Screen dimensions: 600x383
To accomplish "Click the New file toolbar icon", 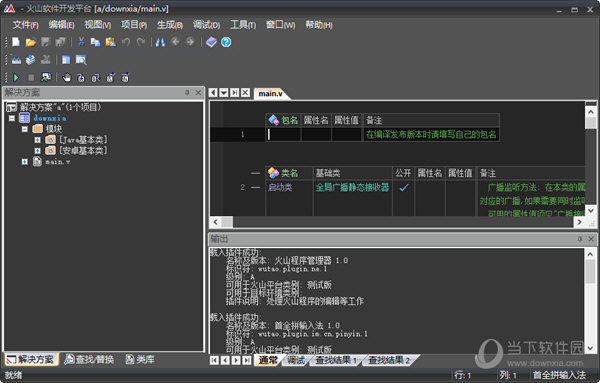I will pyautogui.click(x=16, y=42).
